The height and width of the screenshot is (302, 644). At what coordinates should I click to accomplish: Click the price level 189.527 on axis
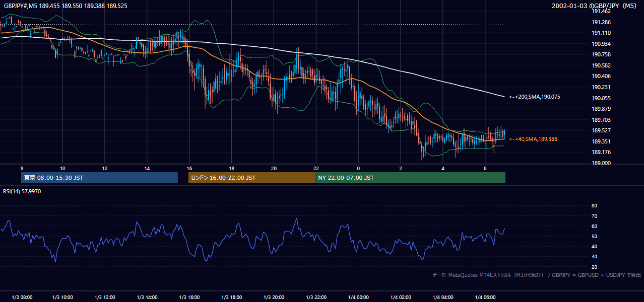click(x=601, y=130)
